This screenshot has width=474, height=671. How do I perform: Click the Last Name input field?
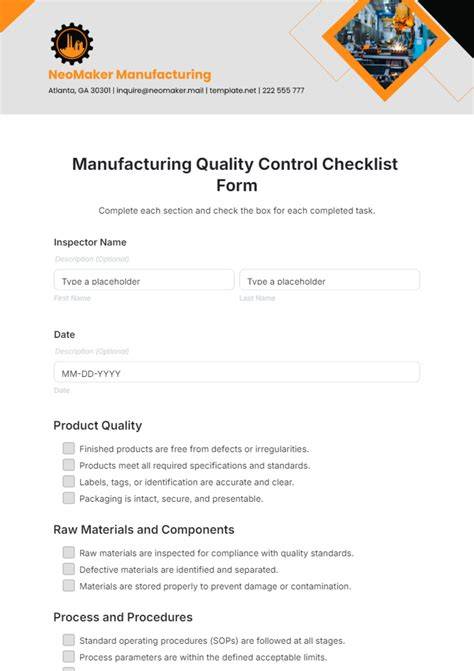[x=330, y=280]
